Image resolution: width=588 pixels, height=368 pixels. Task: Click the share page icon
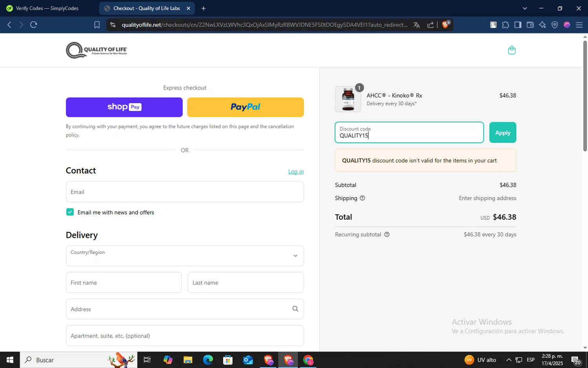pos(430,25)
